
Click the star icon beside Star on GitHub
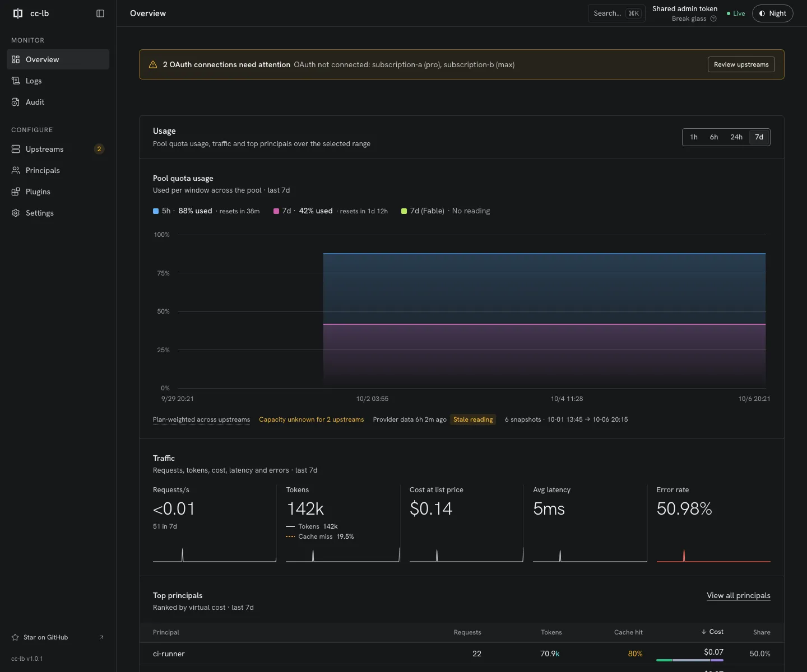coord(15,637)
